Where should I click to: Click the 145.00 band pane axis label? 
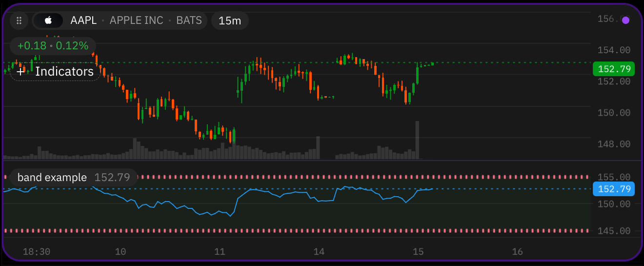(x=614, y=230)
